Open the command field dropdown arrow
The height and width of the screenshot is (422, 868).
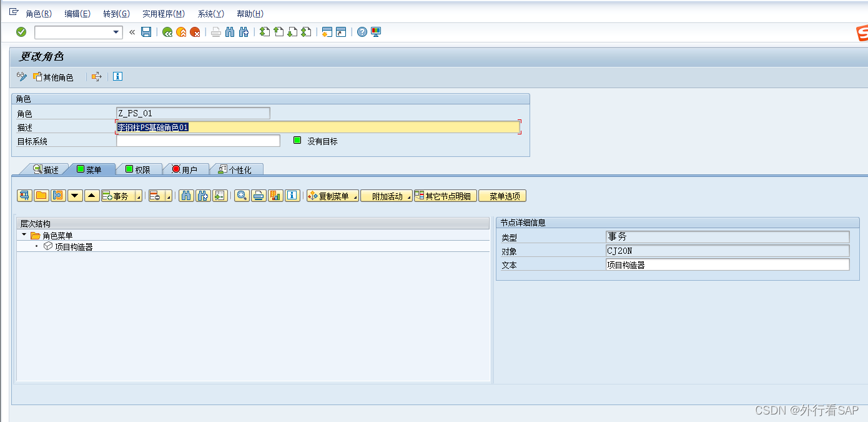point(116,33)
